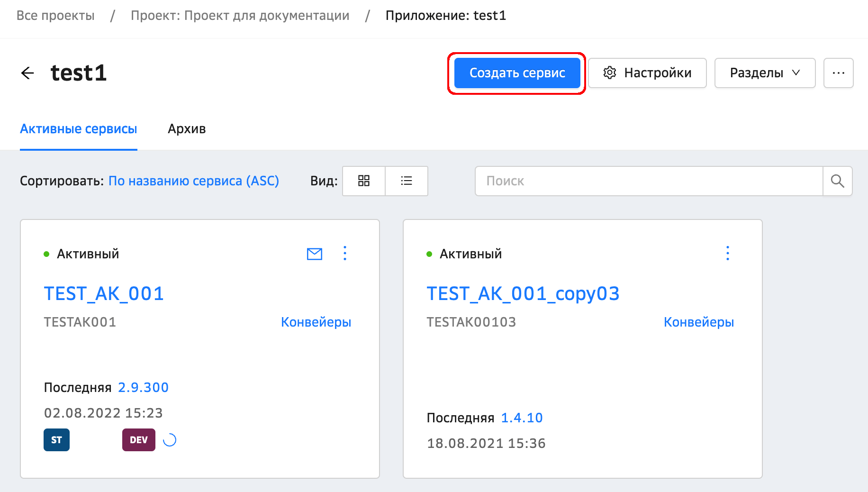
Task: Open Настройки with the gear icon
Action: pos(647,73)
